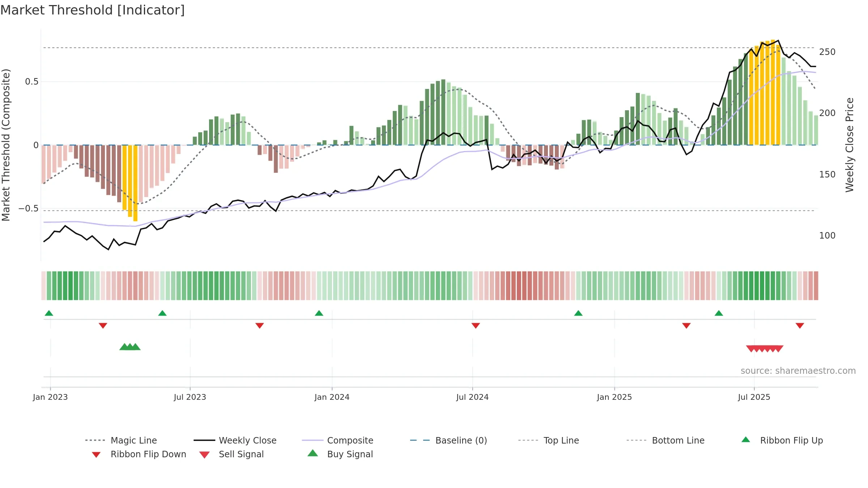The image size is (868, 488).
Task: Click the 'Jan 2023' x-axis label
Action: 50,397
